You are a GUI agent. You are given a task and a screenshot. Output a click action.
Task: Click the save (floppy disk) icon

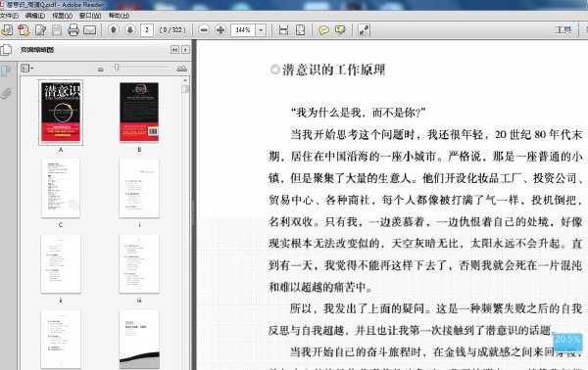pos(57,30)
